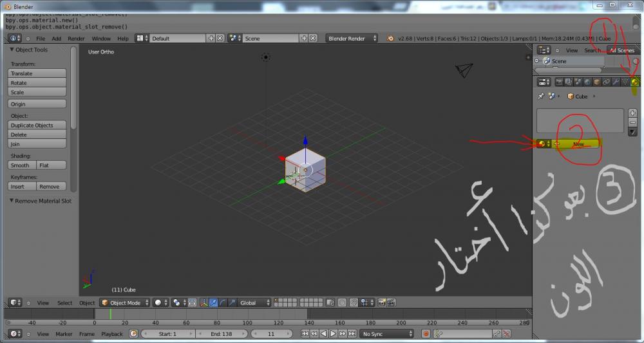This screenshot has height=343, width=644.
Task: Click the Scale button
Action: coord(37,92)
